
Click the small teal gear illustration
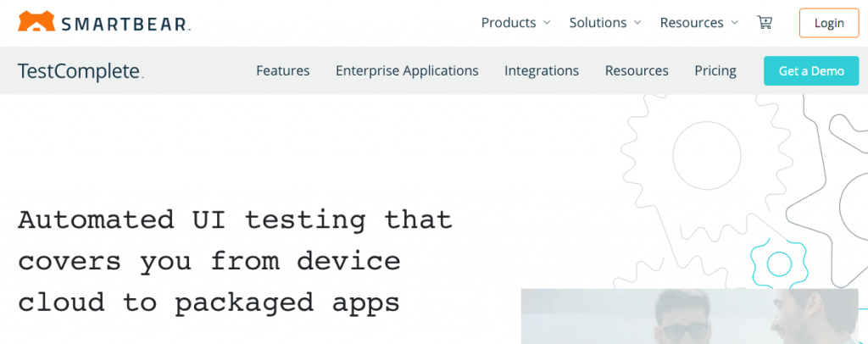[778, 265]
